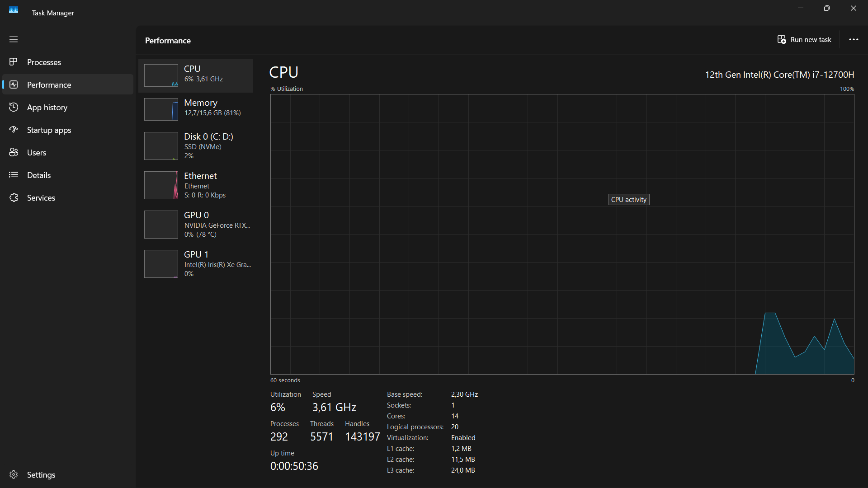868x488 pixels.
Task: Select GPU 0 NVIDIA GeForce entry
Action: click(x=196, y=225)
